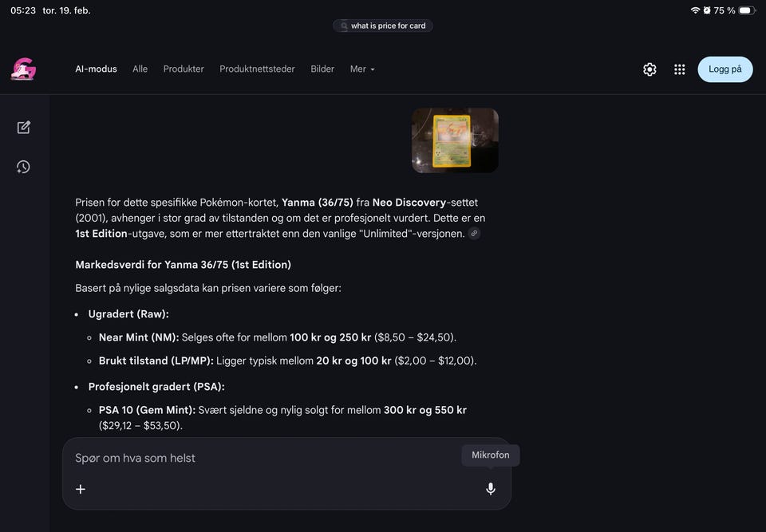Start a new chat with the compose icon
The width and height of the screenshot is (766, 532).
23,128
